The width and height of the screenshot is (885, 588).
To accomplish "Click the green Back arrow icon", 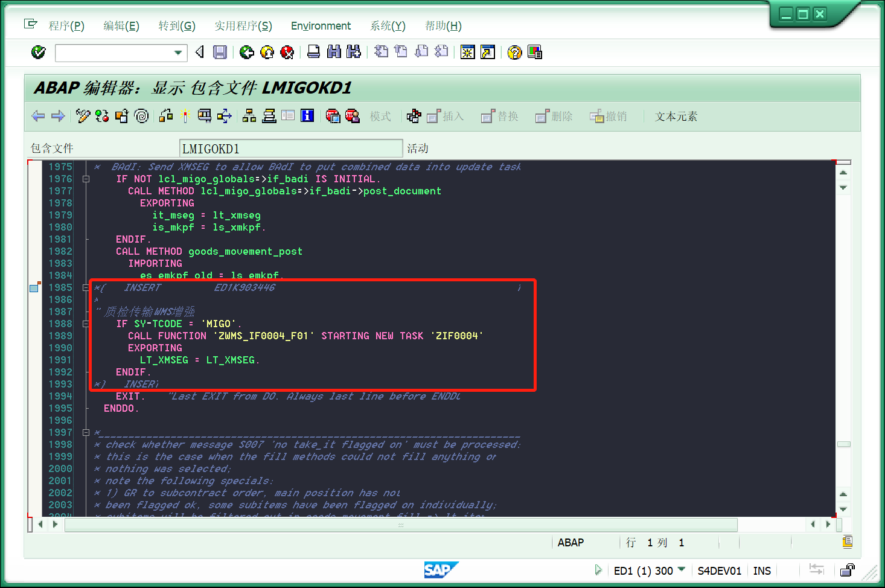I will (246, 53).
